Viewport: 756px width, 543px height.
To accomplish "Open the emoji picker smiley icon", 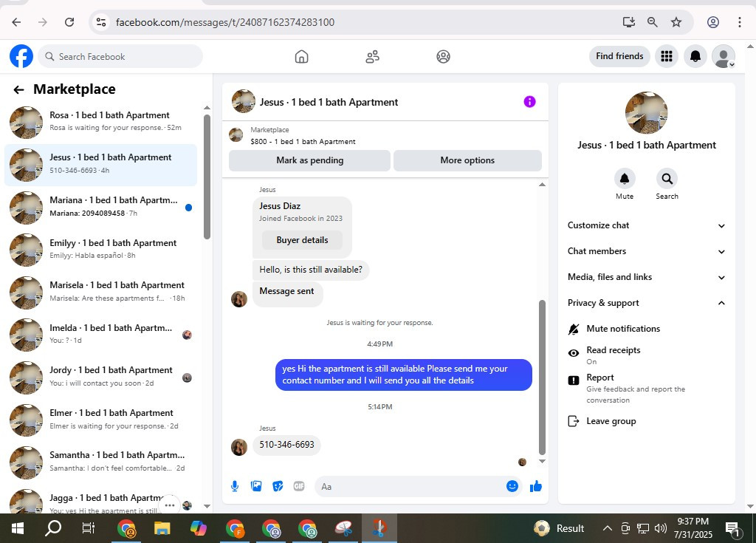I will tap(512, 486).
